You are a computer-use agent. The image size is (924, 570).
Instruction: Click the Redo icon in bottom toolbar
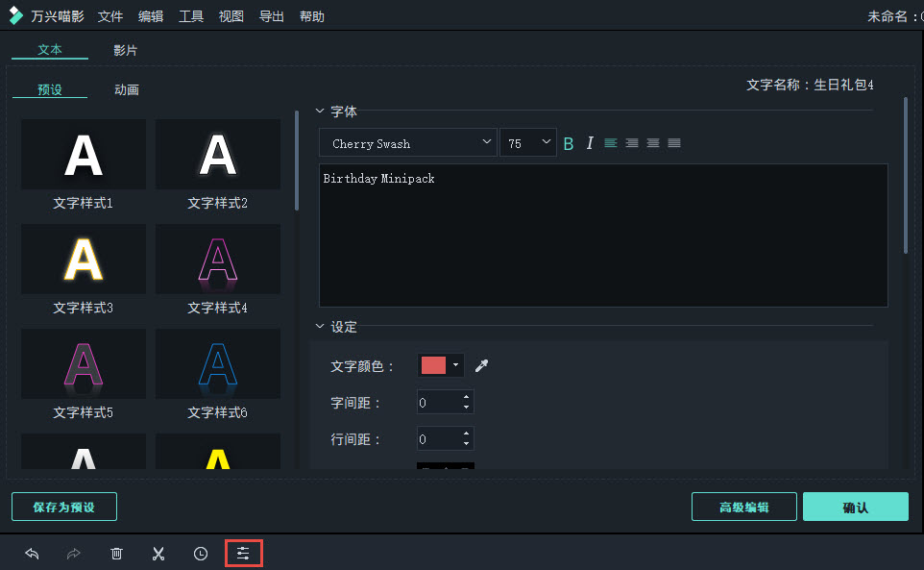(x=74, y=554)
